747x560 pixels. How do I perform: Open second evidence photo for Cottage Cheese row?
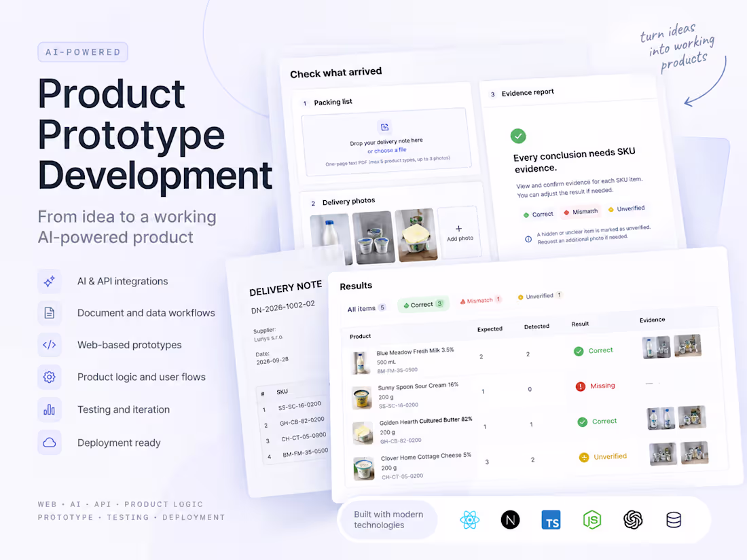694,452
